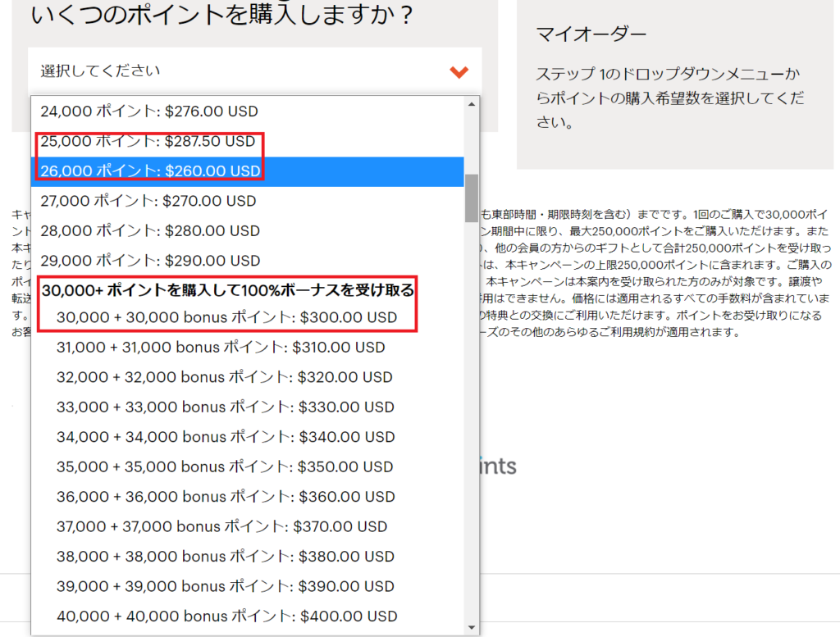Image resolution: width=840 pixels, height=637 pixels.
Task: Select 30,000 + 30,000 bonus points option
Action: [226, 317]
